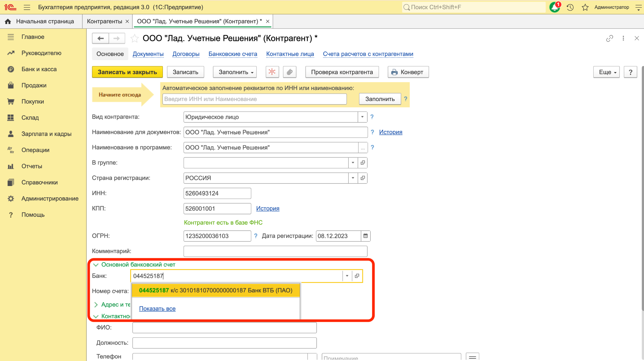Open Договоры navigation link
Image resolution: width=644 pixels, height=361 pixels.
[186, 54]
